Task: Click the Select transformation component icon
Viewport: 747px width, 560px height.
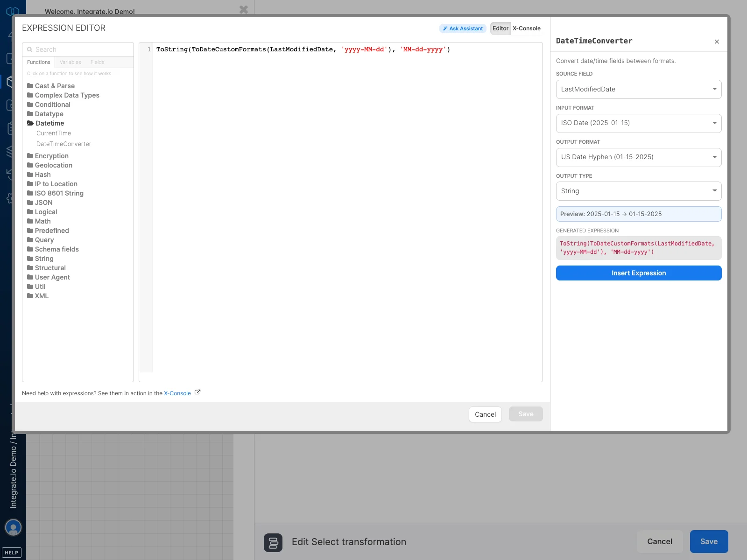Action: pos(273,543)
